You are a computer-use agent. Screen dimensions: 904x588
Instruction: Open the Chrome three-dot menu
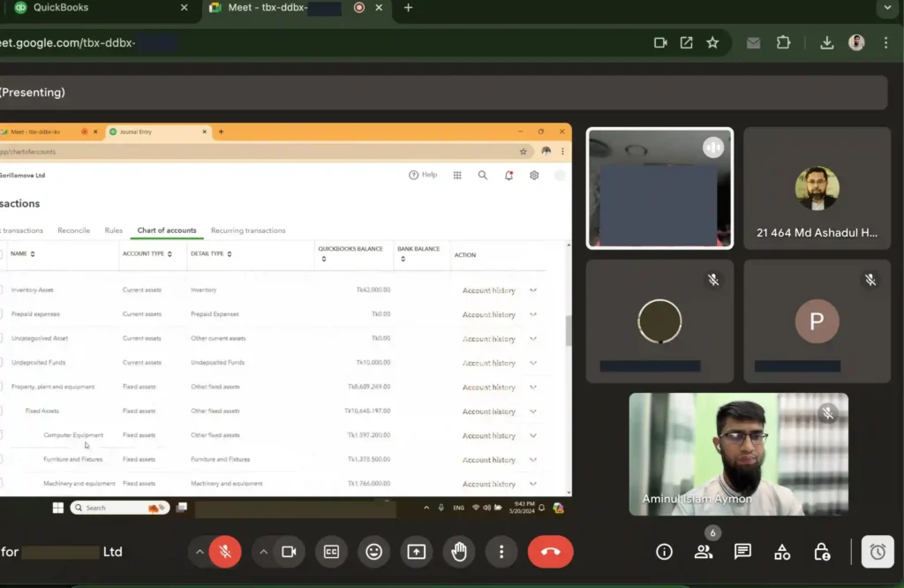click(886, 42)
